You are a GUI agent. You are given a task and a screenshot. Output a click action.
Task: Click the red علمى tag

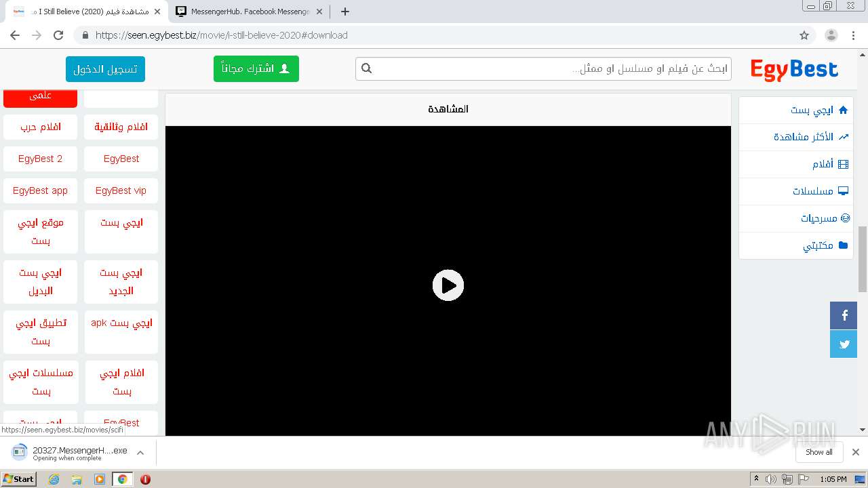(x=40, y=97)
